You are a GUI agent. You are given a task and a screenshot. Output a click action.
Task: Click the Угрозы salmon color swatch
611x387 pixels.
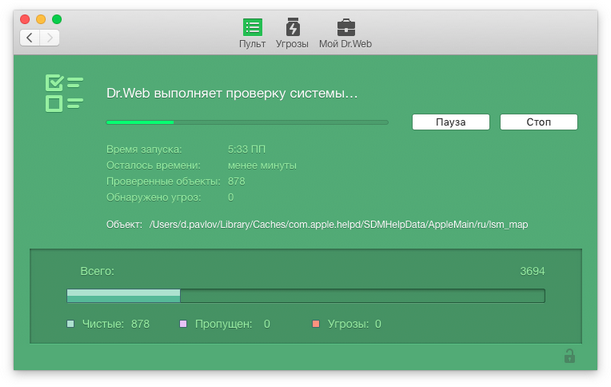316,324
